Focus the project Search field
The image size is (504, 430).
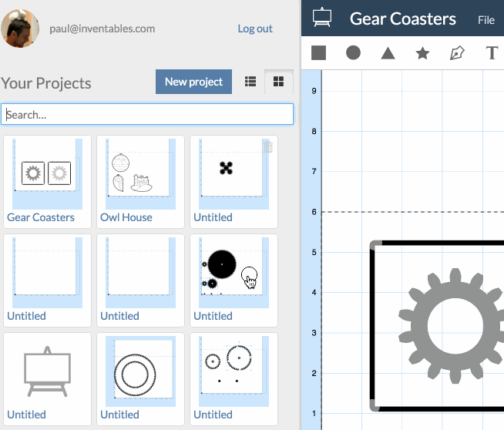pyautogui.click(x=147, y=114)
